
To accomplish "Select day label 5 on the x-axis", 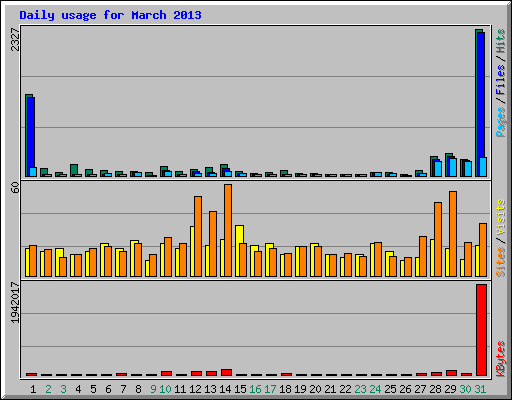I will [93, 389].
